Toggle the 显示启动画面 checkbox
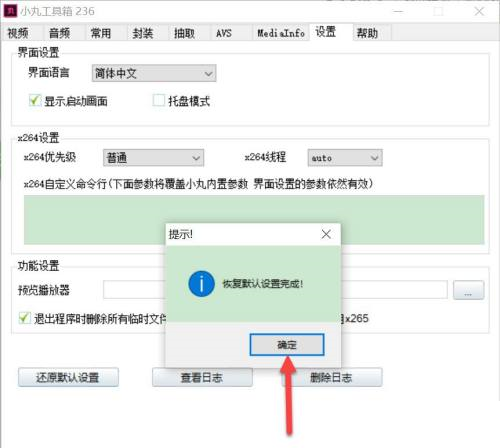This screenshot has height=448, width=500. [35, 100]
